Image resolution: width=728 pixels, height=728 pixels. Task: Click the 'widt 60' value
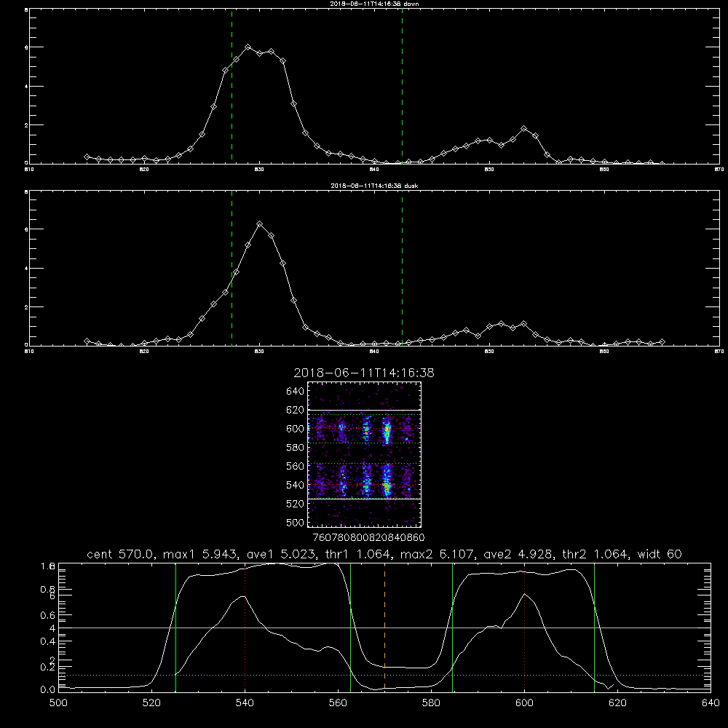click(x=660, y=554)
